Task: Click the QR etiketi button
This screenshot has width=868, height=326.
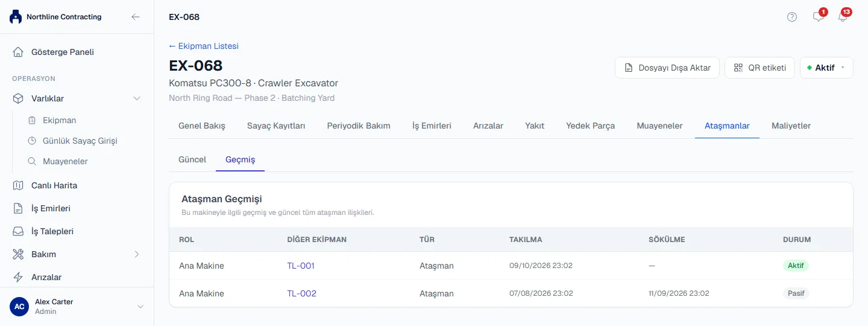Action: tap(759, 68)
